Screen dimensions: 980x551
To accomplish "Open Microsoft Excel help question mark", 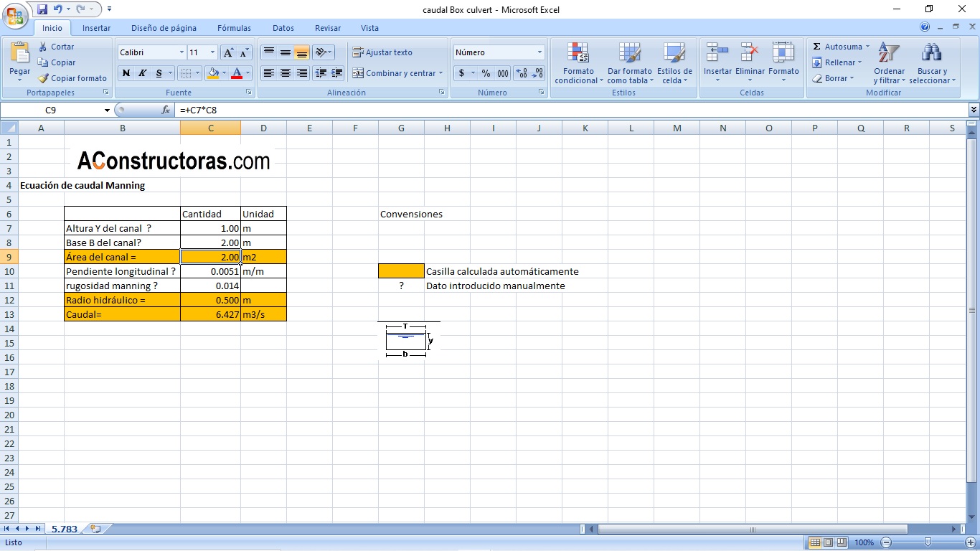I will click(x=925, y=27).
